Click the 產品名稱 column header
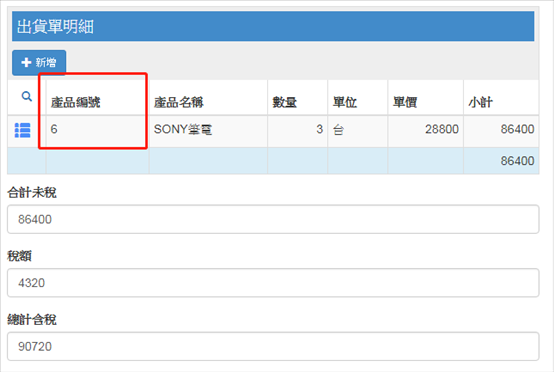554x372 pixels. pyautogui.click(x=179, y=102)
